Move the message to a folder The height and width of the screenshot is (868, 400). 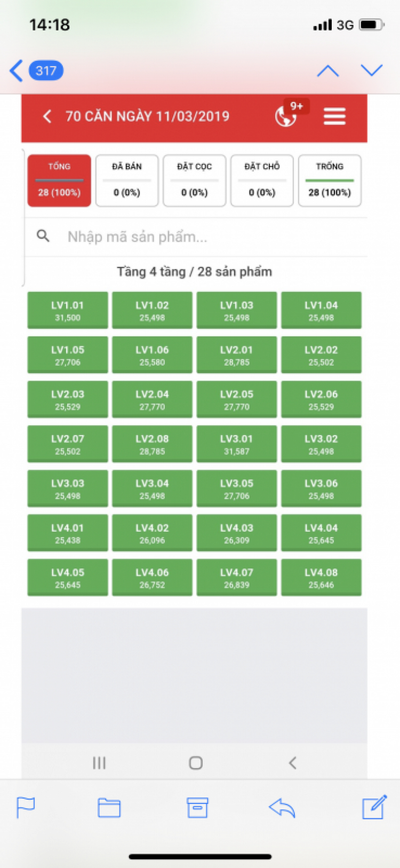pyautogui.click(x=109, y=808)
